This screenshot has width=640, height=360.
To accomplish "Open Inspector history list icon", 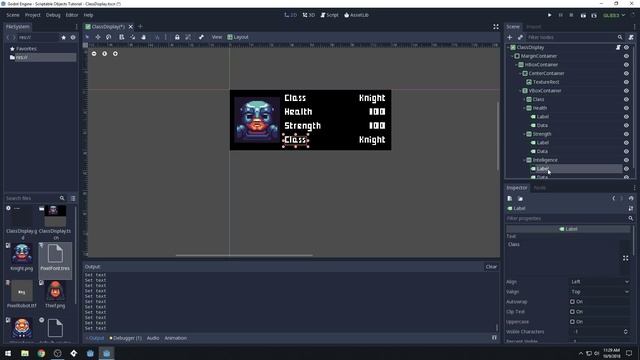I will tap(631, 198).
